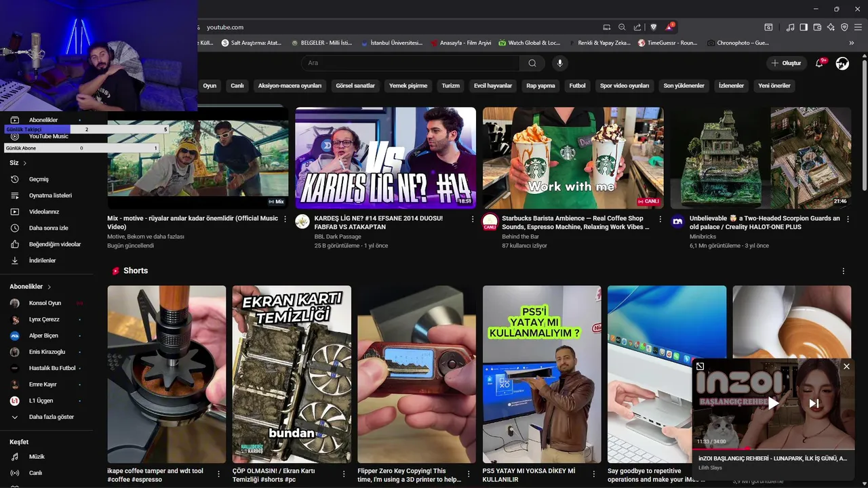Open Enis Kirazoglu channel subscription
This screenshot has width=868, height=488.
pyautogui.click(x=46, y=352)
